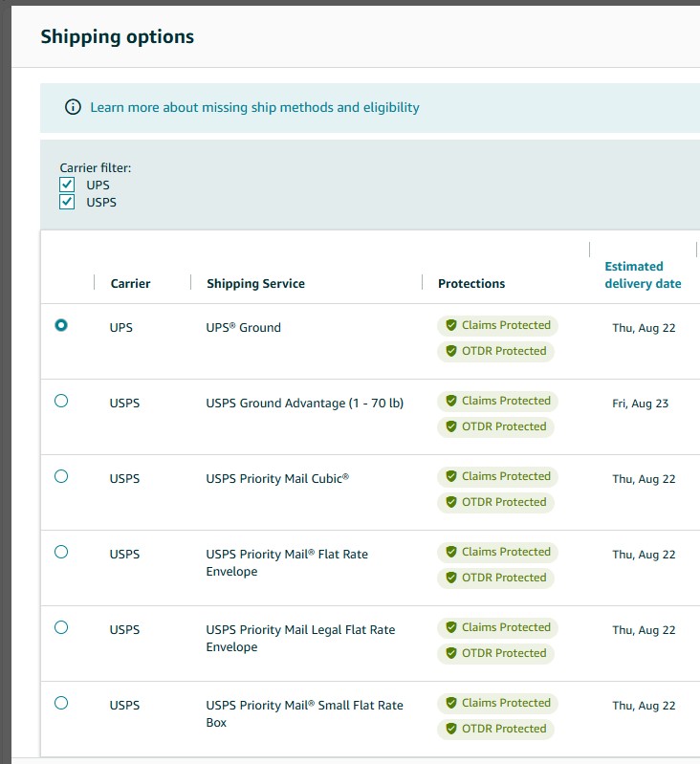Click the UPS® Ground service name

[x=243, y=327]
